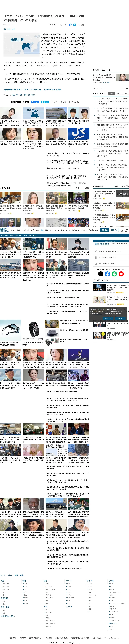The height and width of the screenshot is (644, 129).
Task: Select the 1週間 ranking tab
Action: pyautogui.click(x=125, y=93)
